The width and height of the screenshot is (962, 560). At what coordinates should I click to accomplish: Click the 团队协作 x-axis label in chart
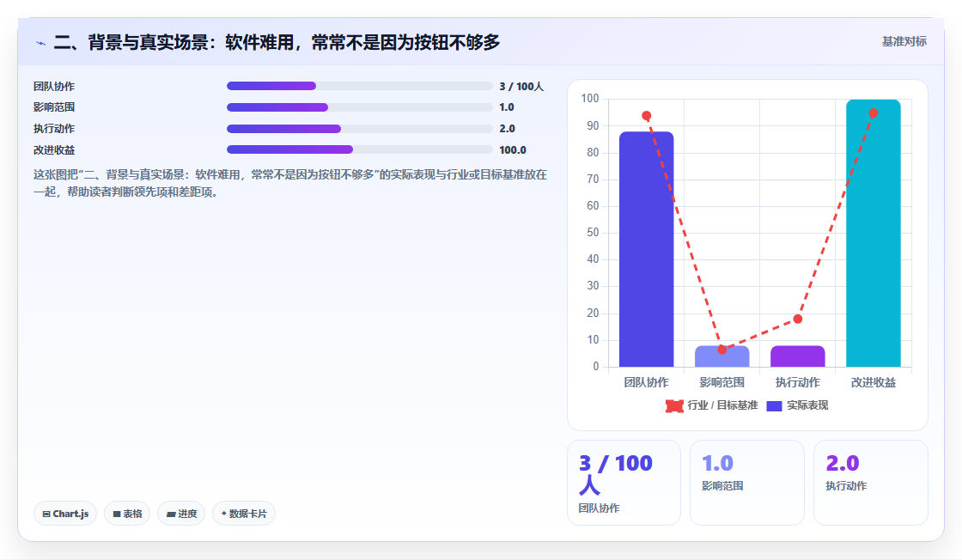(x=646, y=383)
